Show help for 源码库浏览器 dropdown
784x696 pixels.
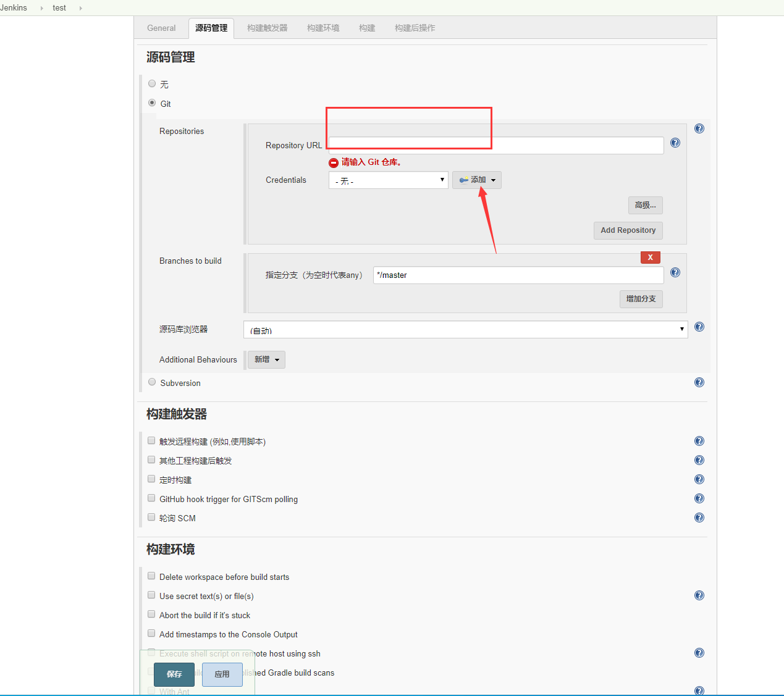coord(699,327)
